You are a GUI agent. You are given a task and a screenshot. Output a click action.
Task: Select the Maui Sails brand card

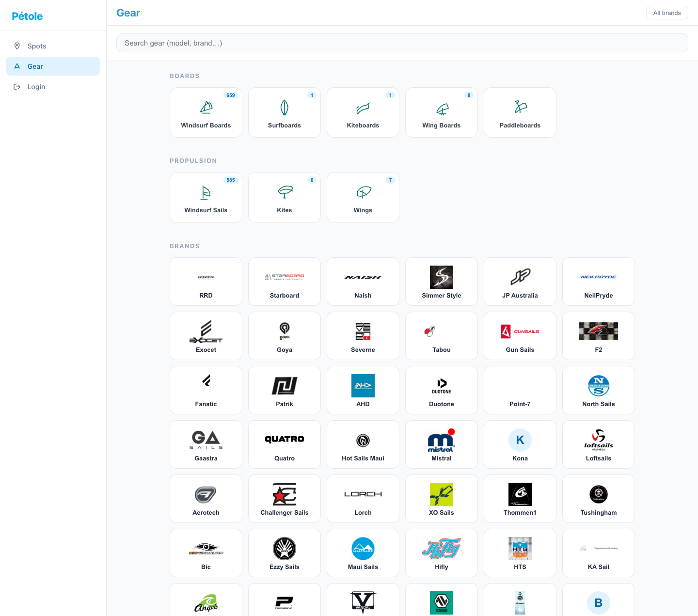click(363, 553)
